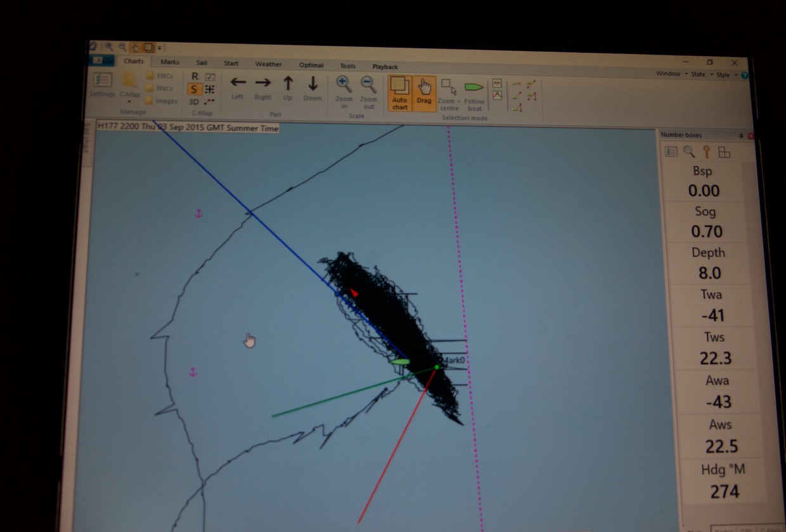The height and width of the screenshot is (532, 786).
Task: Click quick access zoom in icon
Action: pyautogui.click(x=109, y=46)
